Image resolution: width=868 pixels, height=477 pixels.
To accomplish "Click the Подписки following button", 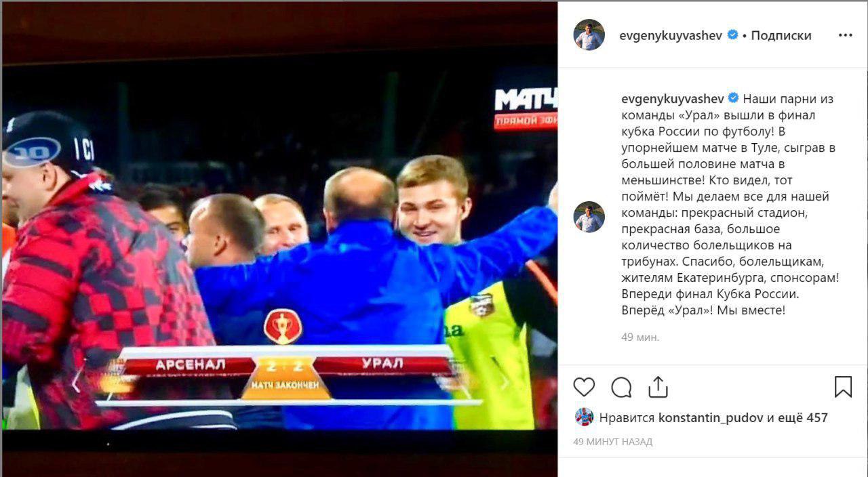I will point(781,36).
